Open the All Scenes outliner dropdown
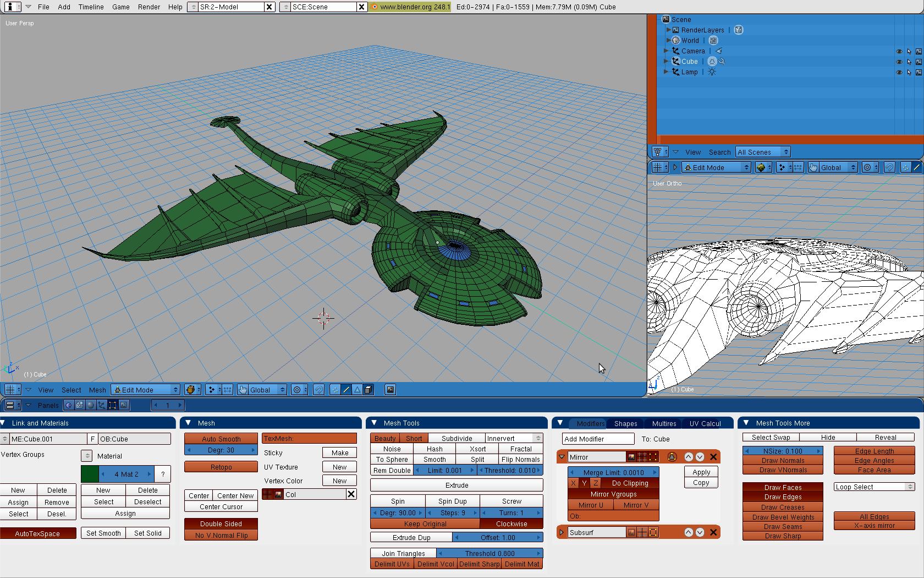 (x=762, y=152)
